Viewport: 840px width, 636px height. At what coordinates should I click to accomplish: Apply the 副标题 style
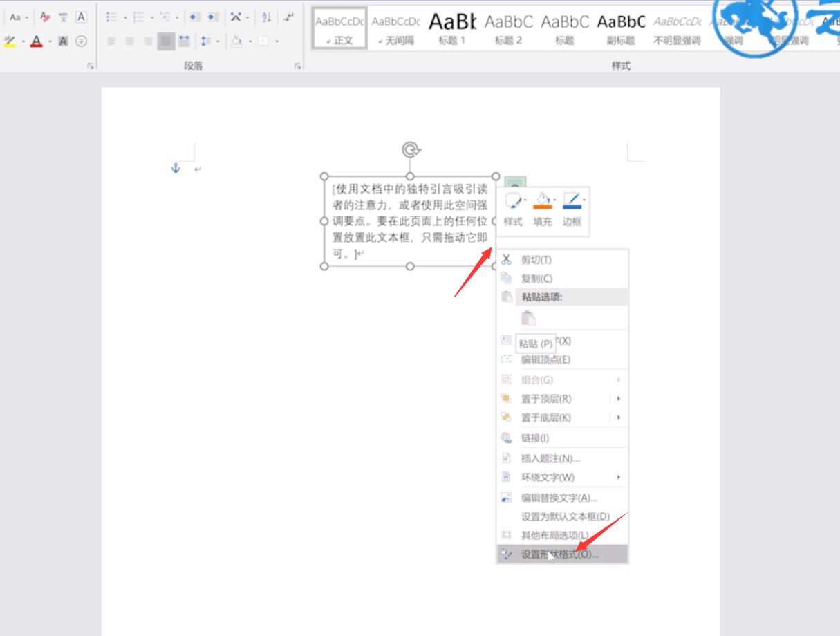click(x=621, y=28)
